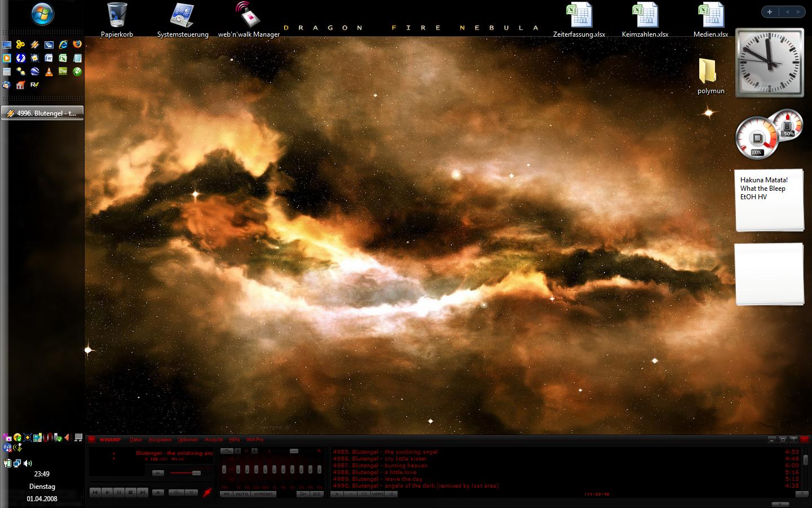The width and height of the screenshot is (812, 508).
Task: Open the Optionen menu in Winamp
Action: tap(188, 440)
